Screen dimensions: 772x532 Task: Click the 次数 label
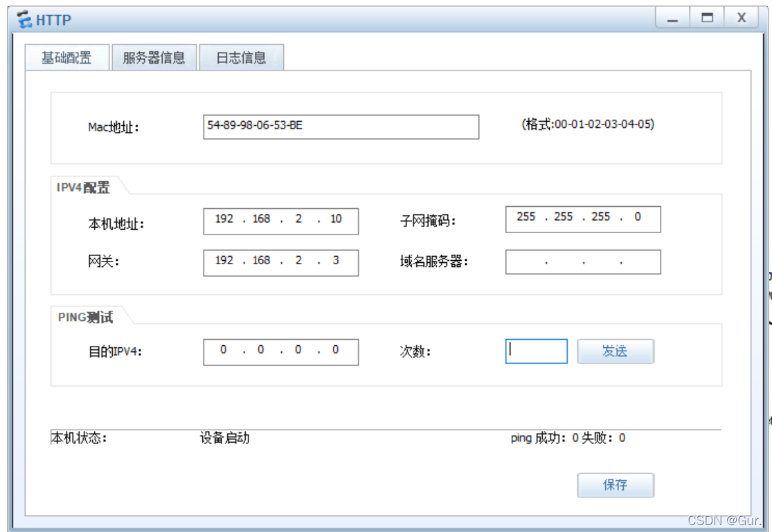(415, 351)
